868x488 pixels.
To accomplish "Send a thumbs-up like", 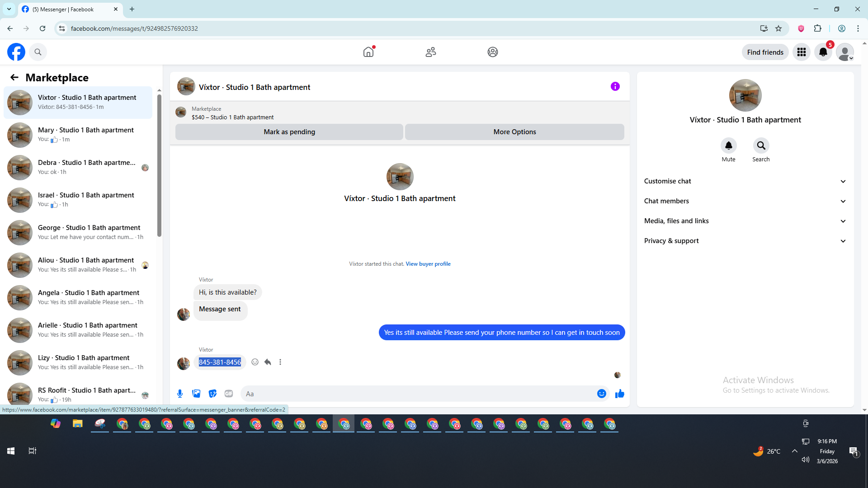I will pos(619,394).
